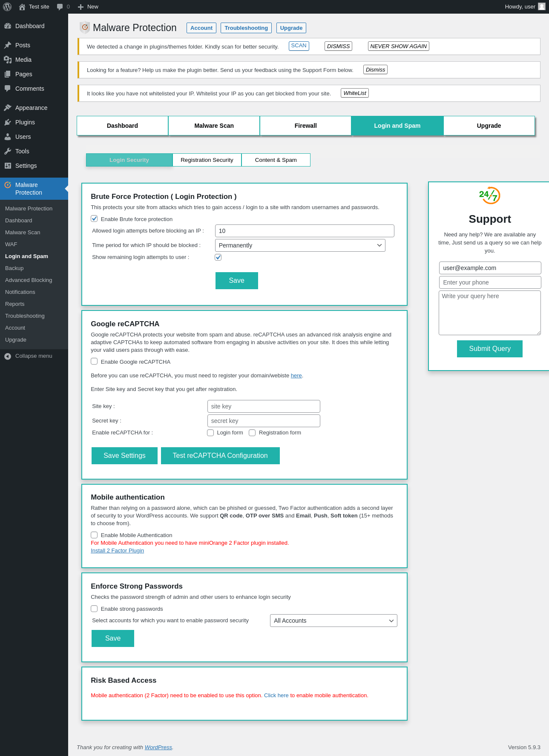Click the Posts pushpin icon
This screenshot has width=549, height=756.
pos(8,45)
